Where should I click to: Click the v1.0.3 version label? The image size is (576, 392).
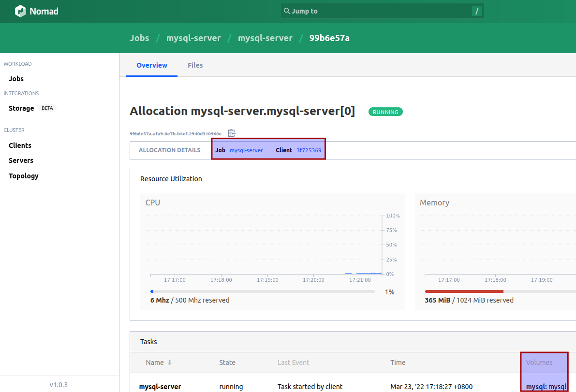pos(59,385)
